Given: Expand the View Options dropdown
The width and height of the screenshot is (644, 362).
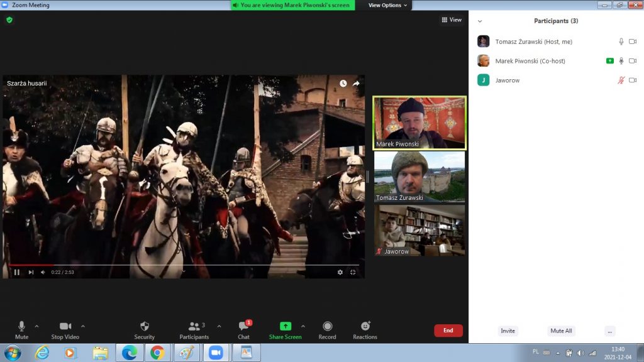Looking at the screenshot, I should [x=387, y=5].
